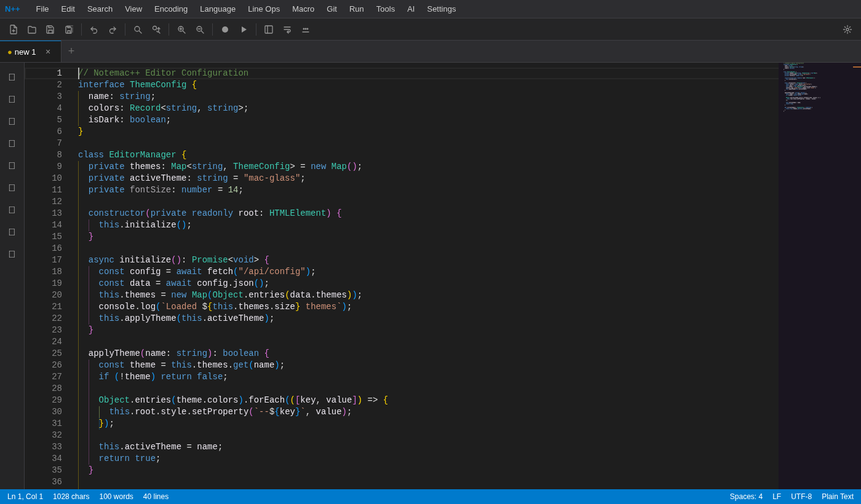This screenshot has height=504, width=861.
Task: Start recording a macro
Action: tap(224, 29)
